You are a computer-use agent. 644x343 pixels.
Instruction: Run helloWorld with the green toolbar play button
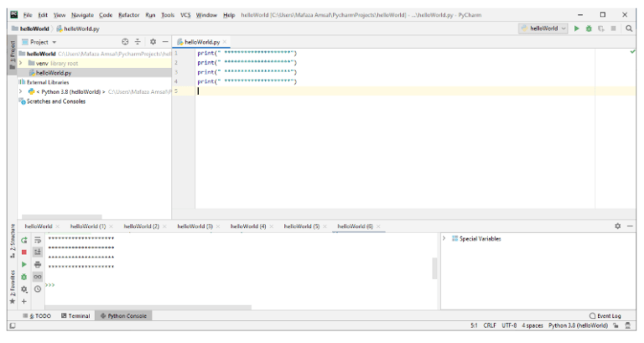pyautogui.click(x=575, y=29)
